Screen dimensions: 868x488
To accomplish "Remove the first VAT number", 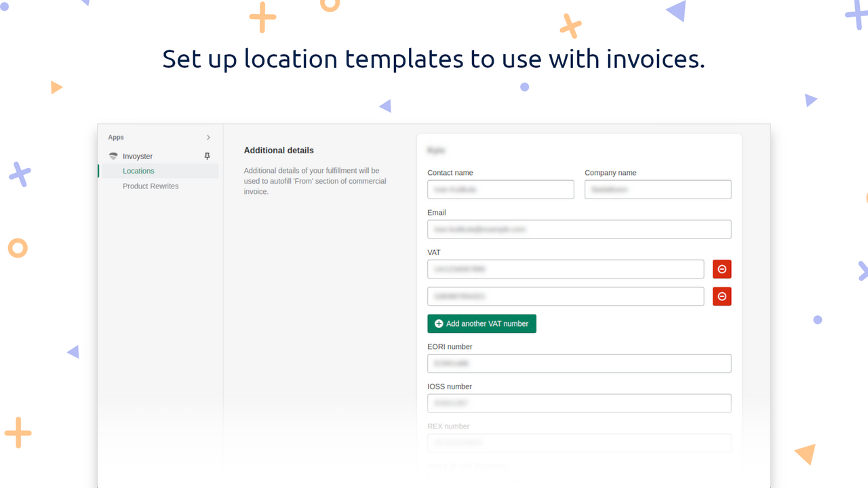I will 722,269.
